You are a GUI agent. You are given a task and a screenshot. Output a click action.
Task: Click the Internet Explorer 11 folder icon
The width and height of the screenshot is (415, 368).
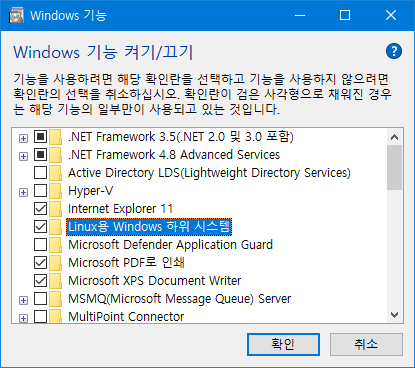coord(55,209)
